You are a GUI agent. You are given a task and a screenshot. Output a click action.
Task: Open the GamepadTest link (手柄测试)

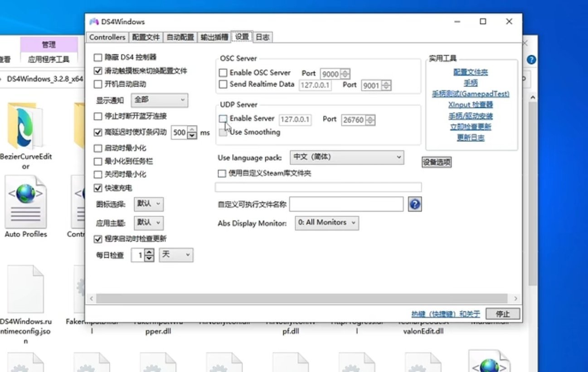[471, 94]
